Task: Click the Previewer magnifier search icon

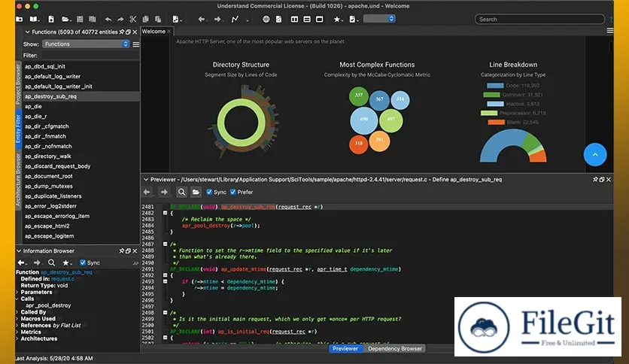Action: [182, 193]
